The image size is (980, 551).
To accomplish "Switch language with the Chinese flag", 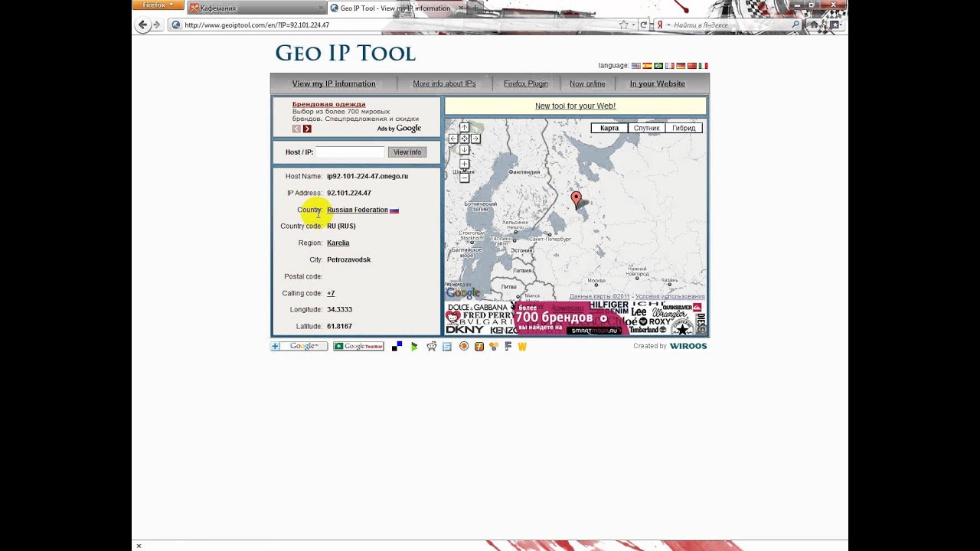I will coord(692,66).
